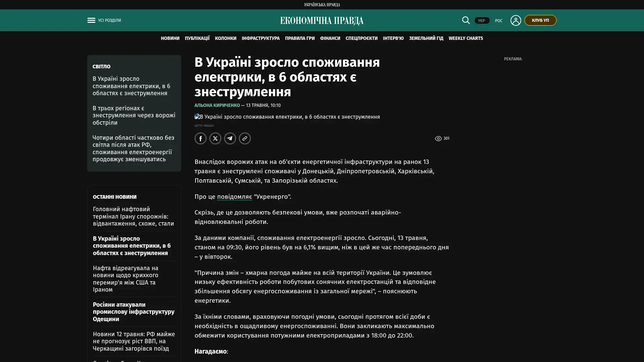The width and height of the screenshot is (644, 362).
Task: Click the article main image placeholder
Action: [287, 117]
